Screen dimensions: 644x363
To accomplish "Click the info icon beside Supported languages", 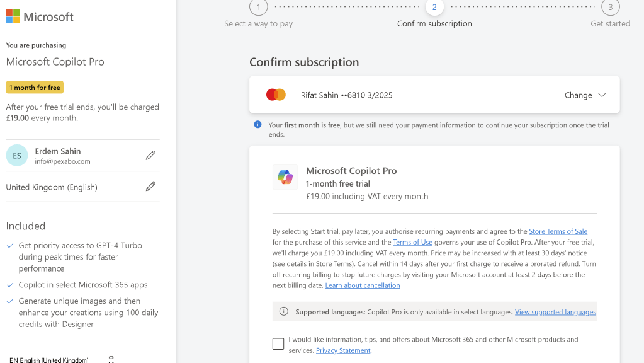I will pos(284,311).
